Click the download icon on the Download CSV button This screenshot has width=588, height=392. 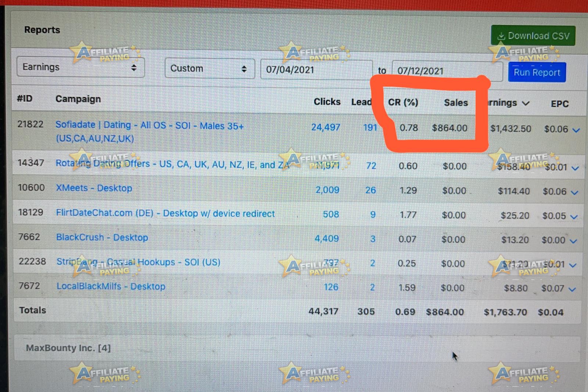coord(502,36)
